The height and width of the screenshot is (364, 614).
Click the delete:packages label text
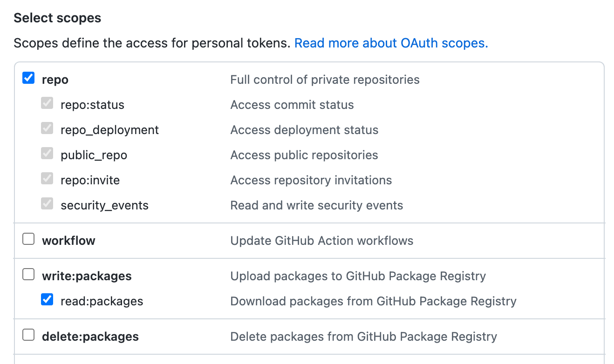pyautogui.click(x=90, y=336)
